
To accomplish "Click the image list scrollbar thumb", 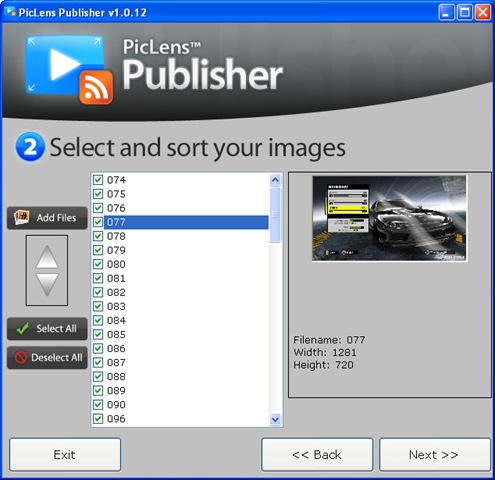I will point(275,215).
